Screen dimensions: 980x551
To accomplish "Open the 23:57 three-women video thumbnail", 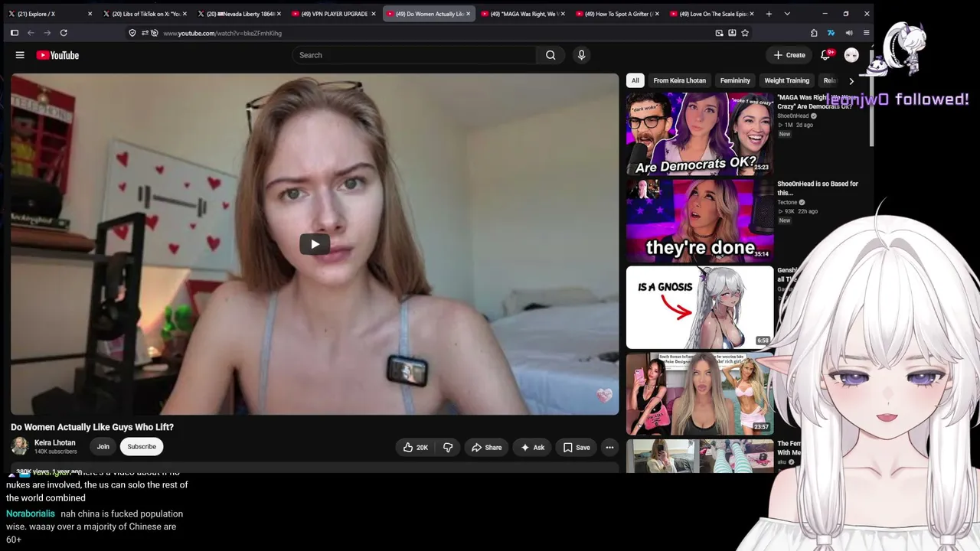I will pyautogui.click(x=700, y=393).
